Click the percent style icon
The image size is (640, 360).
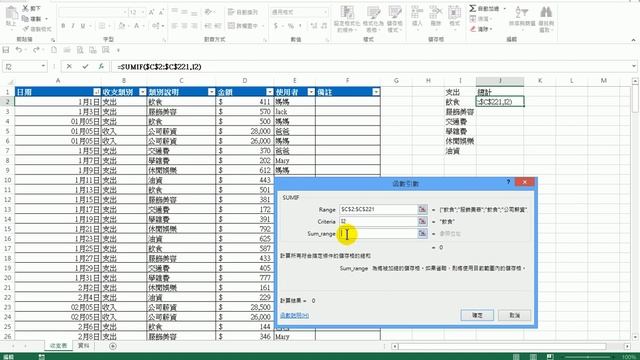tap(291, 26)
